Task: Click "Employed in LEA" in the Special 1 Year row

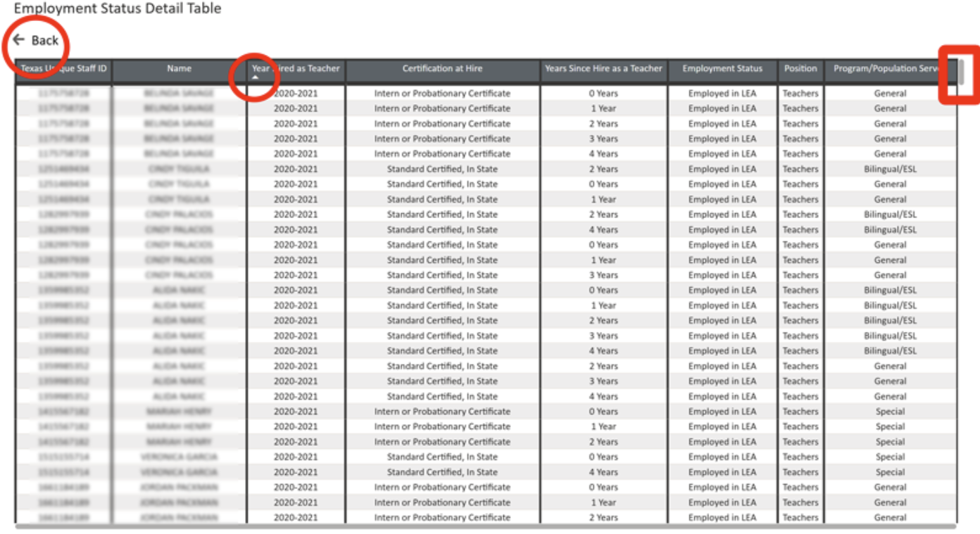Action: (722, 426)
